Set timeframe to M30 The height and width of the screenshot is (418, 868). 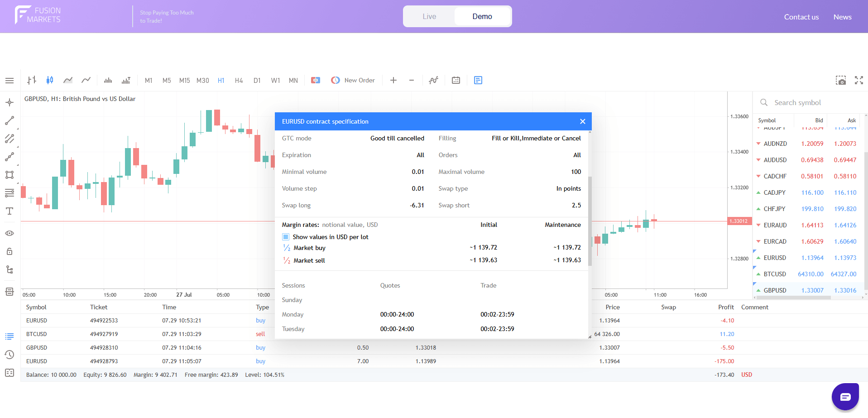[203, 81]
